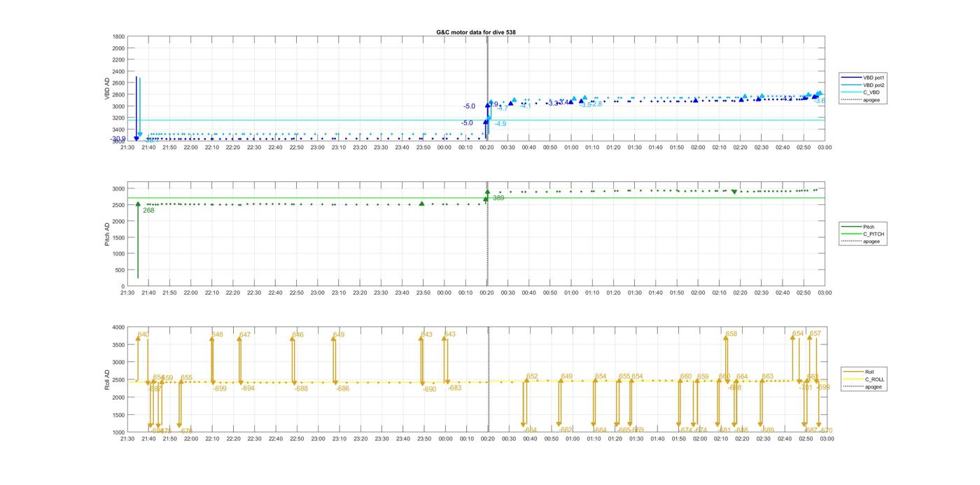Click the "648" label in the Roll plot

(217, 335)
